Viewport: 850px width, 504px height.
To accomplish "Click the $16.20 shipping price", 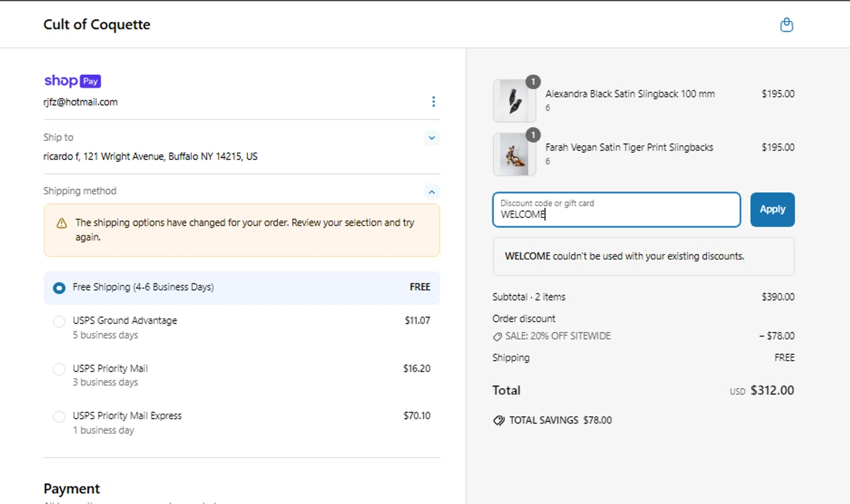I will pyautogui.click(x=417, y=369).
